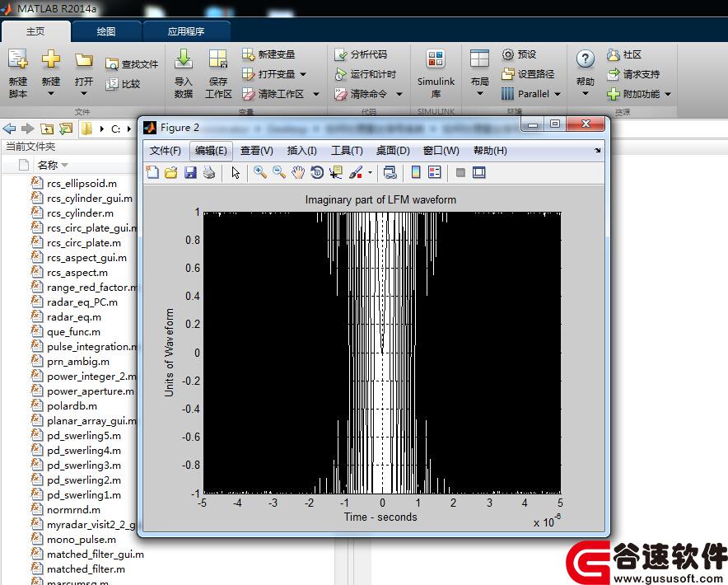Select file matched_filter.m in the folder list
This screenshot has height=585, width=728.
(86, 569)
